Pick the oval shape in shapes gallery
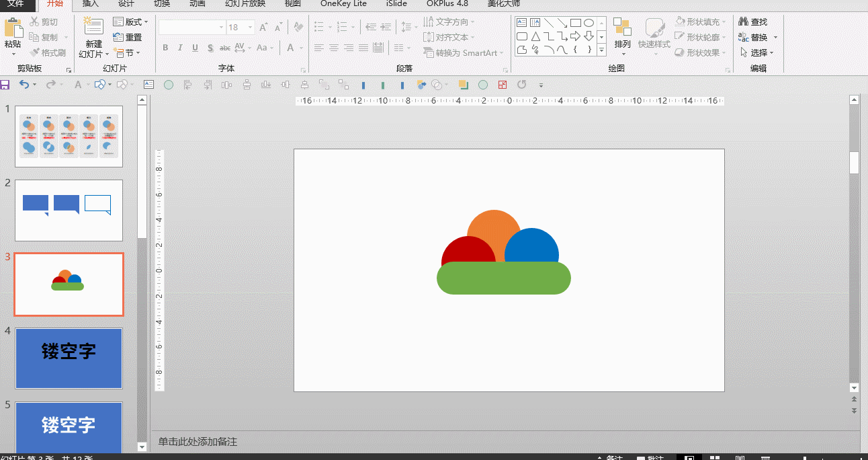 [589, 23]
